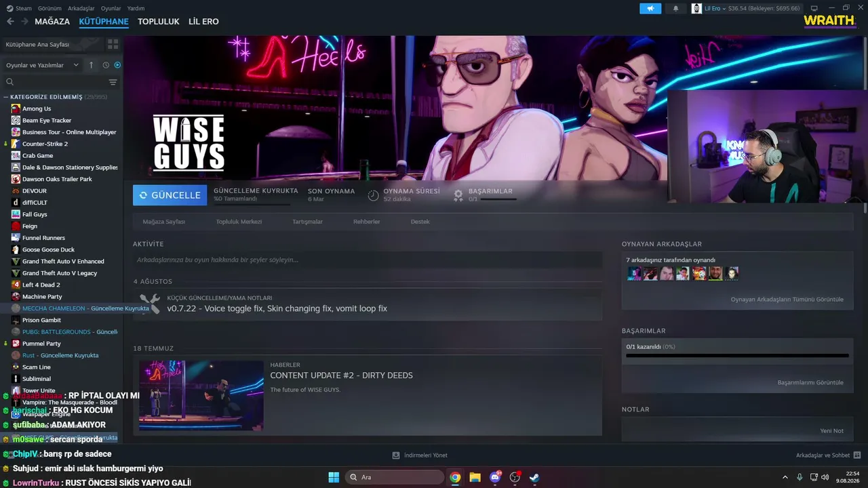Image resolution: width=868 pixels, height=488 pixels.
Task: Open the v0.7.22 patch notes entry
Action: 368,304
